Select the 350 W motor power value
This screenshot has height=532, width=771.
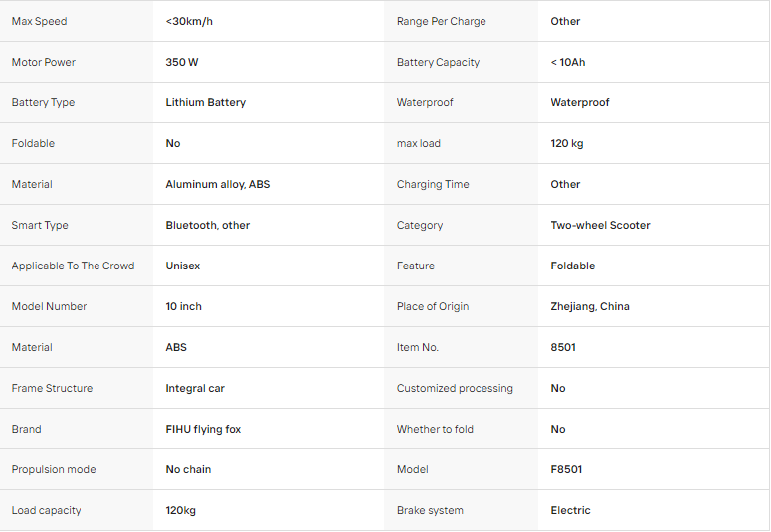(182, 62)
